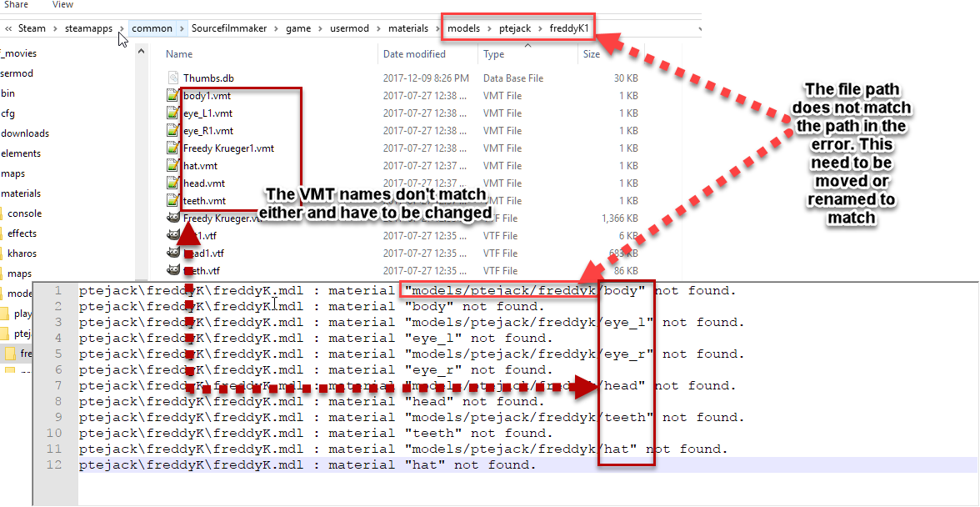Open the View ribbon tab
This screenshot has width=980, height=507.
(62, 4)
